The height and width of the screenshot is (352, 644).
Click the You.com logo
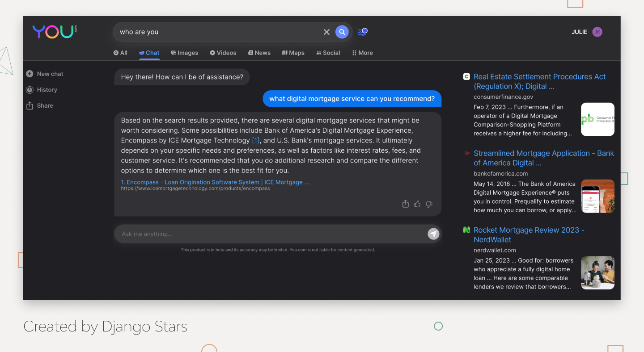55,32
